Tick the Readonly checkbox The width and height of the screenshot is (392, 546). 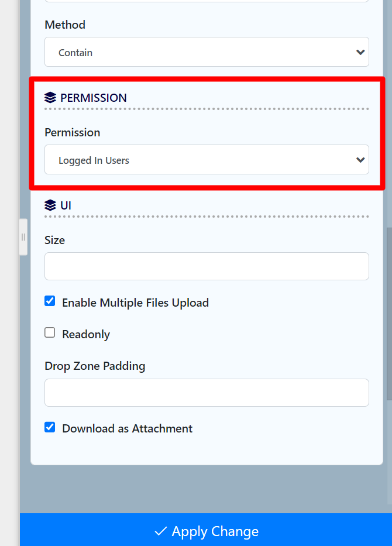tap(50, 333)
